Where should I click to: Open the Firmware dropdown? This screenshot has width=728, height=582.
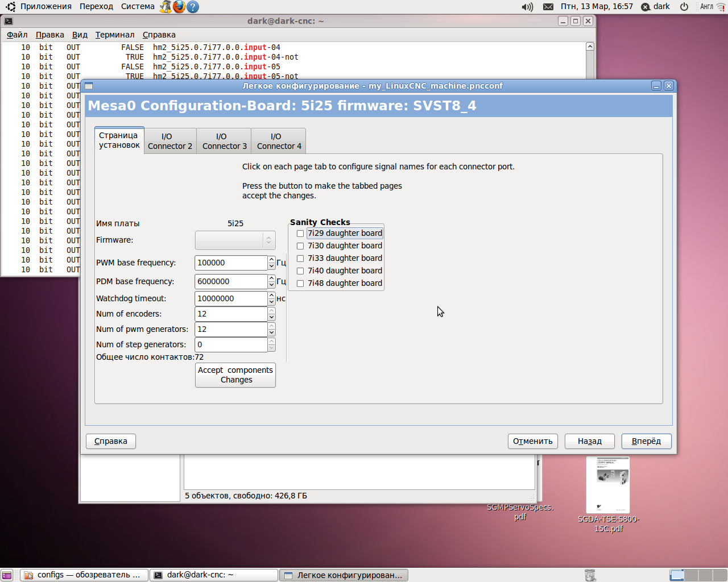coord(235,240)
